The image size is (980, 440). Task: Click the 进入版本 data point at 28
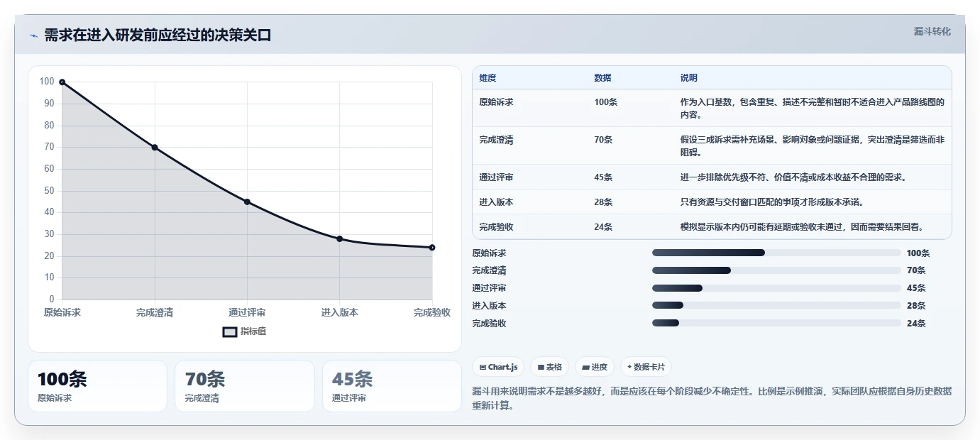click(340, 238)
